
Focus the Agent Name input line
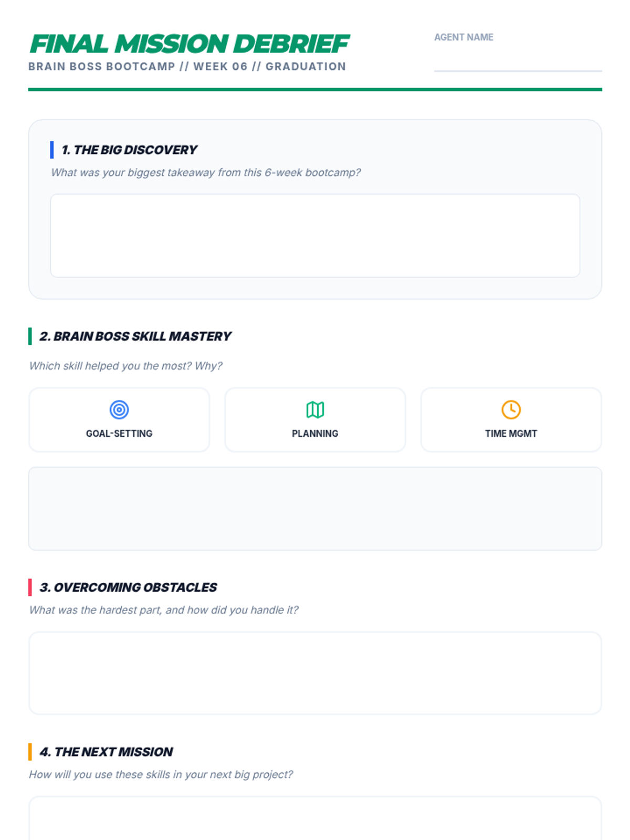pyautogui.click(x=518, y=60)
